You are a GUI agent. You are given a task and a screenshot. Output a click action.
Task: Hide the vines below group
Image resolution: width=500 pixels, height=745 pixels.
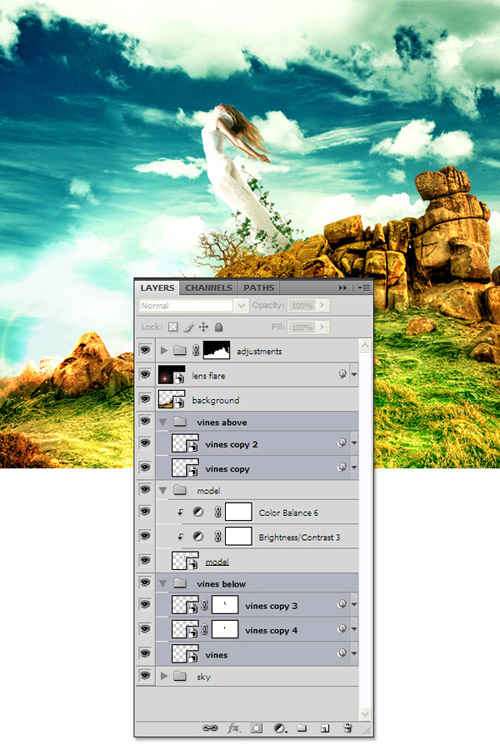tap(145, 583)
